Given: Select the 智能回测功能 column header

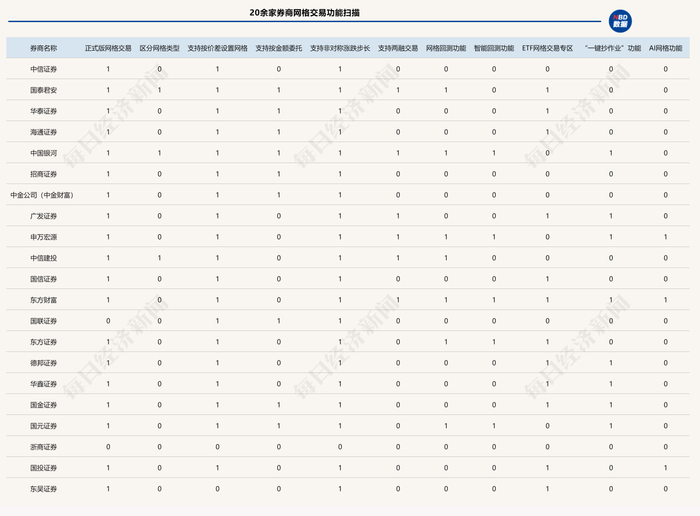Looking at the screenshot, I should click(494, 48).
